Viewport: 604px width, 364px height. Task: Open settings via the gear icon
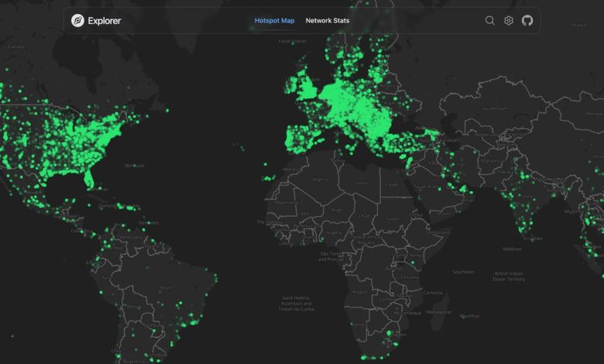(x=509, y=21)
